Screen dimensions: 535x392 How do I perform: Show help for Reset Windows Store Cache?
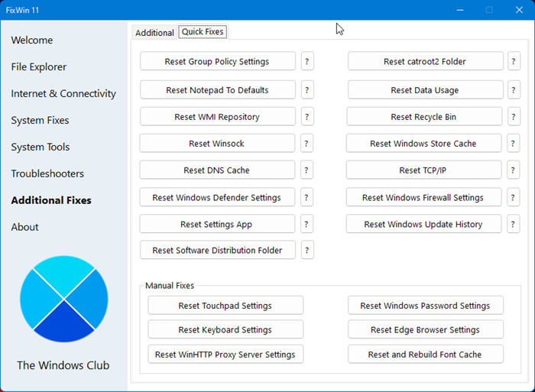[513, 144]
